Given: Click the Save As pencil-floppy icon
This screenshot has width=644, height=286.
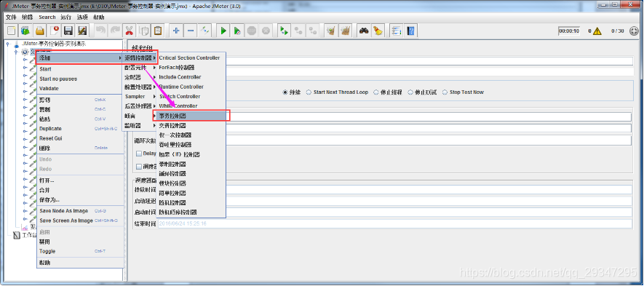Looking at the screenshot, I should [82, 31].
